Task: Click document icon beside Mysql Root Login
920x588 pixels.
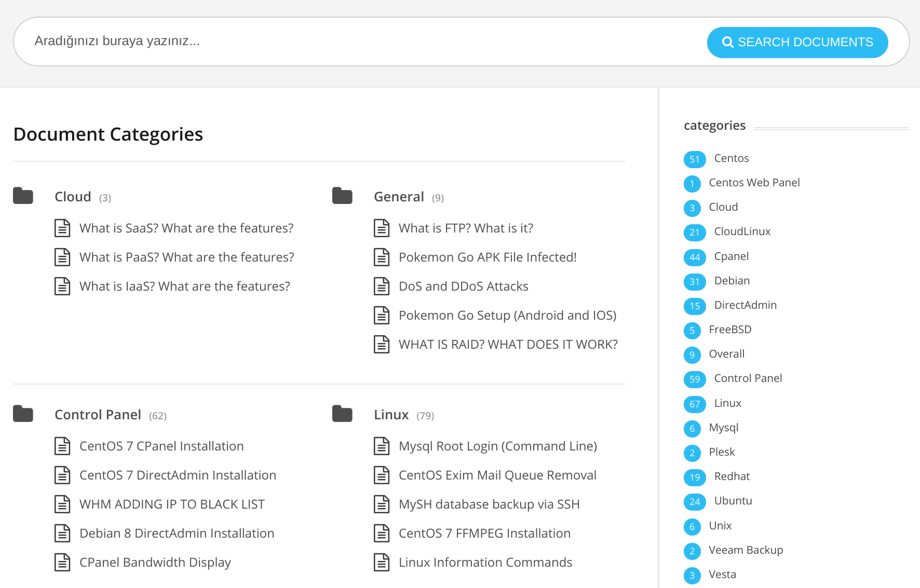Action: [382, 446]
